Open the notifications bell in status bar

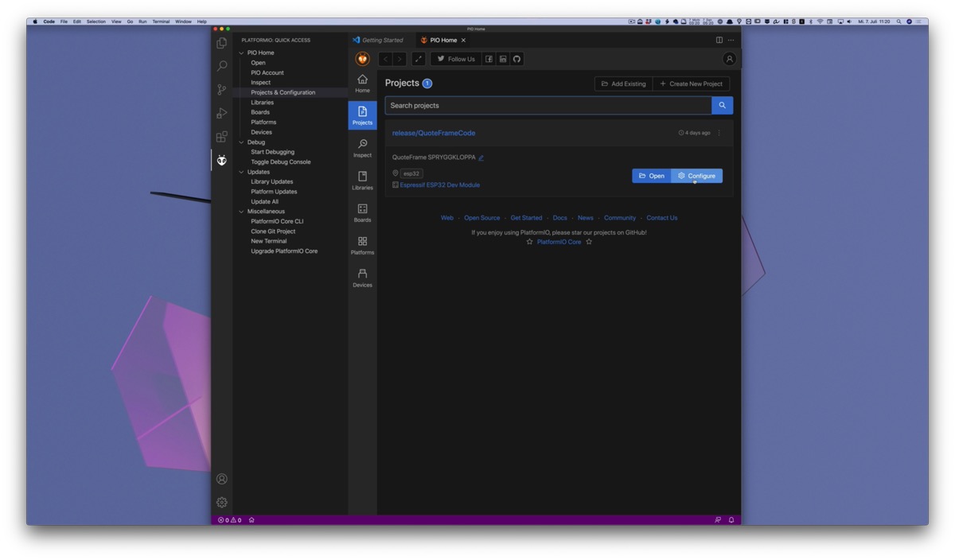(x=731, y=520)
